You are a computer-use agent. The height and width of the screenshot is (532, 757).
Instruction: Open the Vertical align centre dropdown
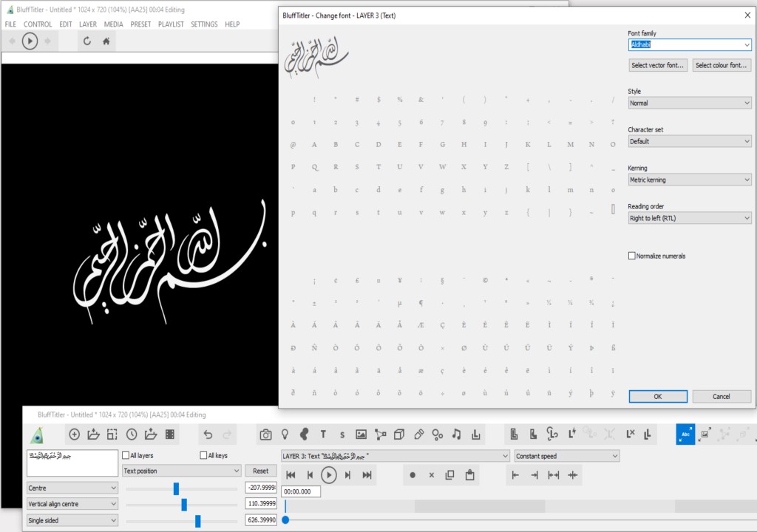pos(72,504)
